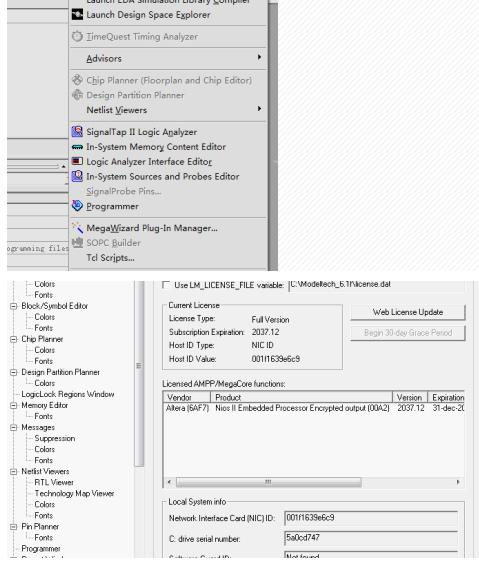
Task: Select Fonts under Memory Editor
Action: click(x=44, y=416)
